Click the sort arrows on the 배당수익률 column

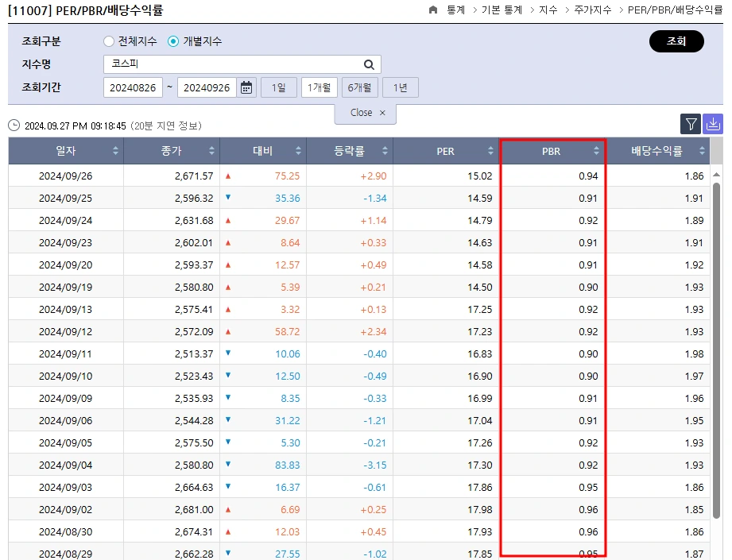point(700,151)
